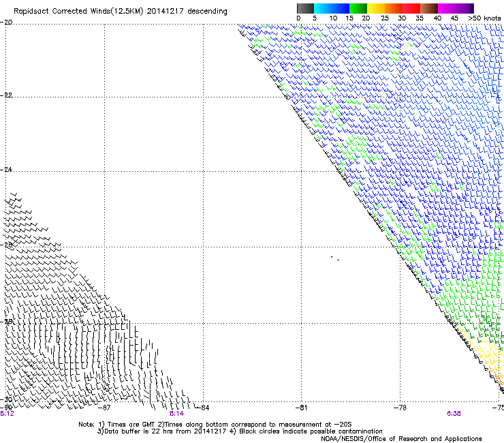Screen dimensions: 504x443
Task: Click the legend label '10'
Action: (333, 18)
